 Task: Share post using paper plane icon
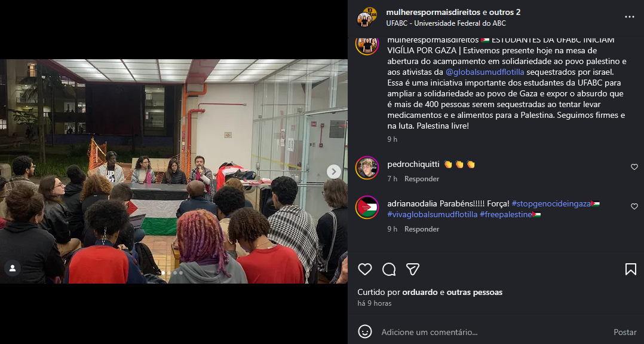pos(412,270)
